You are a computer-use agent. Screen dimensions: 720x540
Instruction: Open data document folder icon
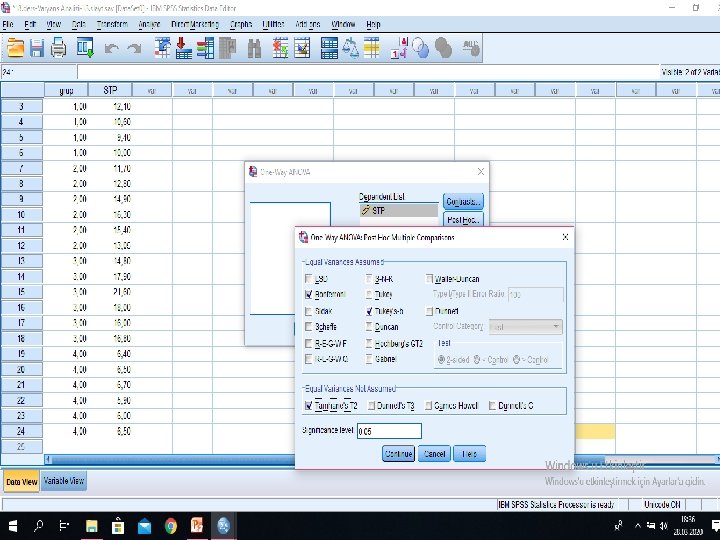point(15,48)
